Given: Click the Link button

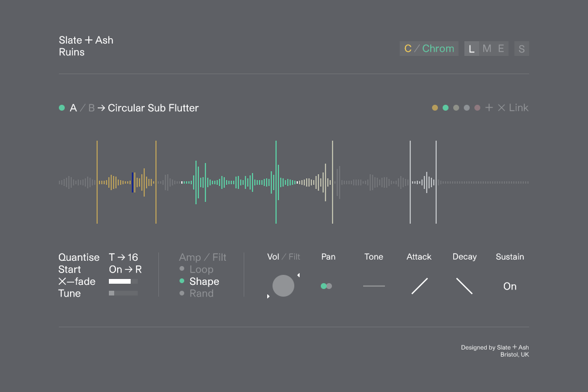Looking at the screenshot, I should (519, 108).
